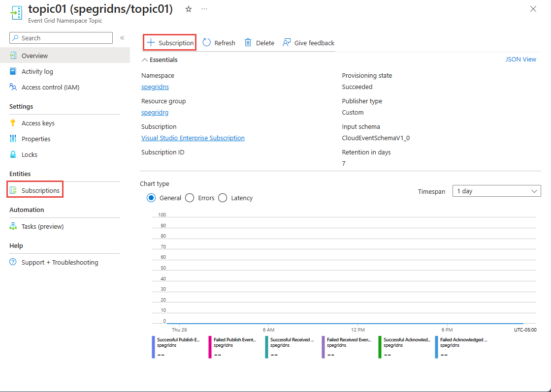Click the Overview menu icon
The height and width of the screenshot is (392, 551).
[x=13, y=56]
